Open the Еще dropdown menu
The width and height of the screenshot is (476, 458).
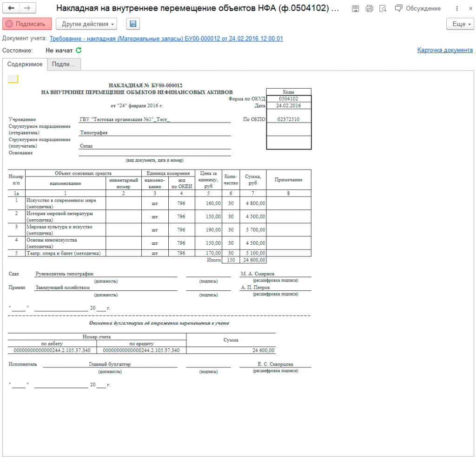pyautogui.click(x=460, y=24)
